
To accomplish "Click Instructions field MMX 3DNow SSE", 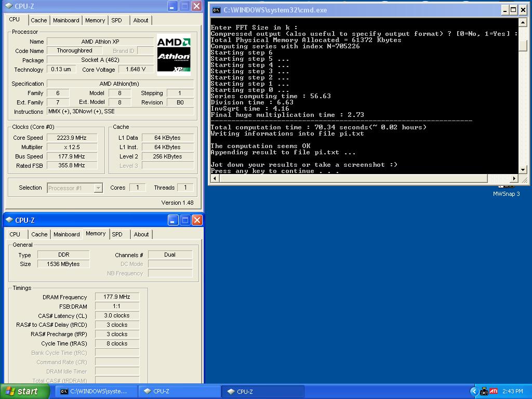I will [121, 111].
